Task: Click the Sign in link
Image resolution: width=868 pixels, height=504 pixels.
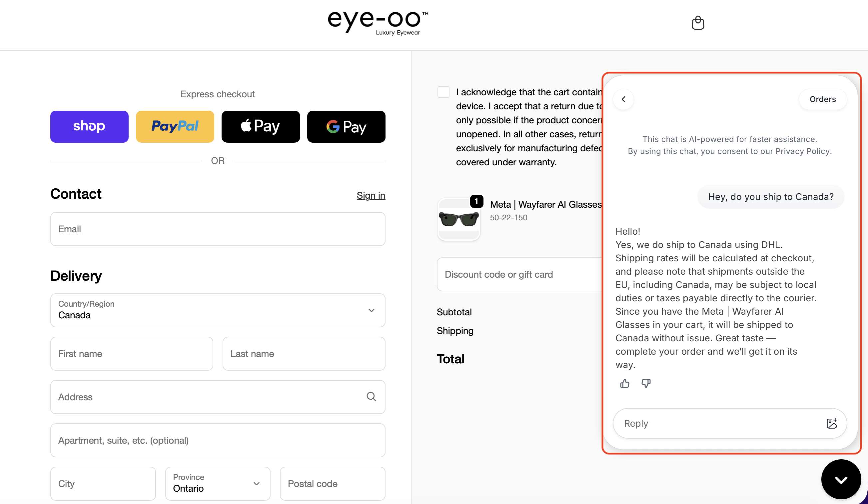Action: (371, 195)
